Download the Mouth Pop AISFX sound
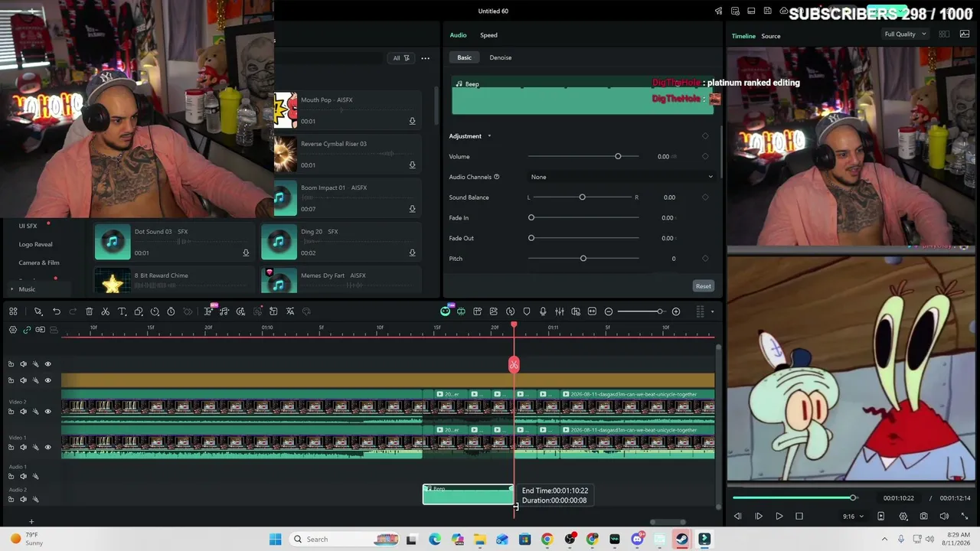 click(412, 121)
